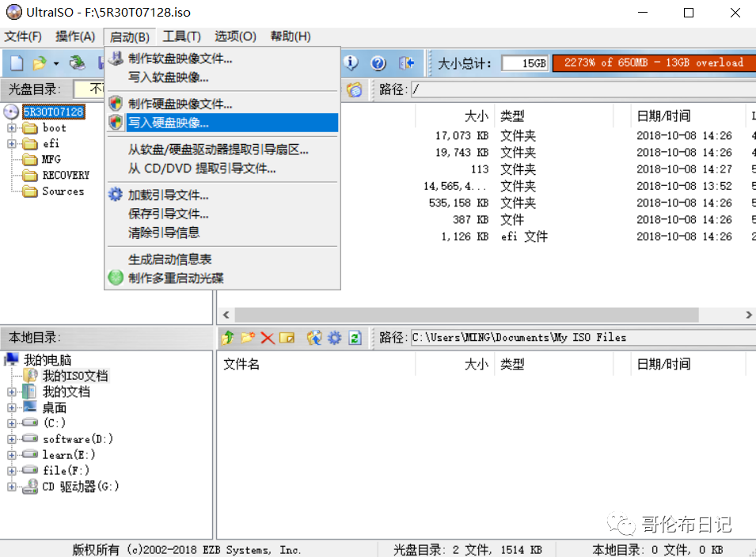Click the green disc icon beside 制作多重启动光碟

[116, 278]
